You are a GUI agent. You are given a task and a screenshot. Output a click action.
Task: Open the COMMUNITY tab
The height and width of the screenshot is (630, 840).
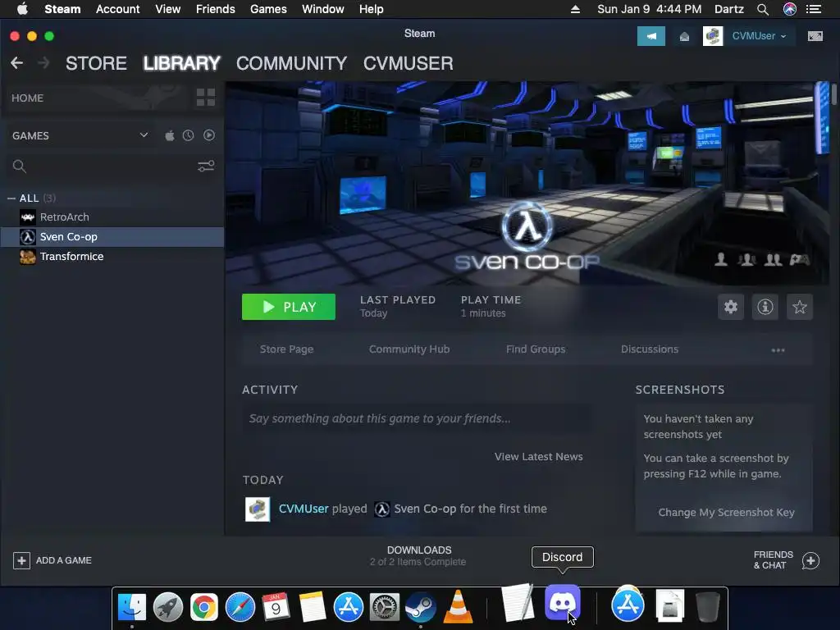[x=291, y=63]
